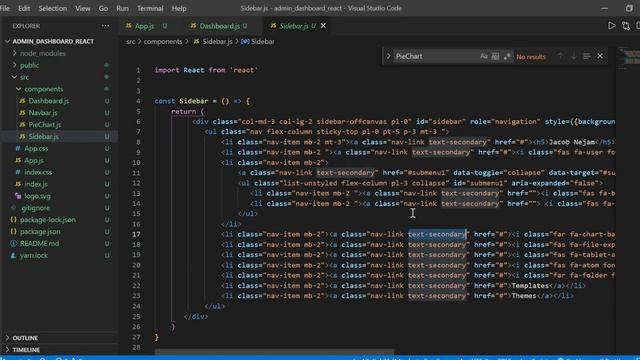640x360 pixels.
Task: Expand the OUTLINE section
Action: 24,338
